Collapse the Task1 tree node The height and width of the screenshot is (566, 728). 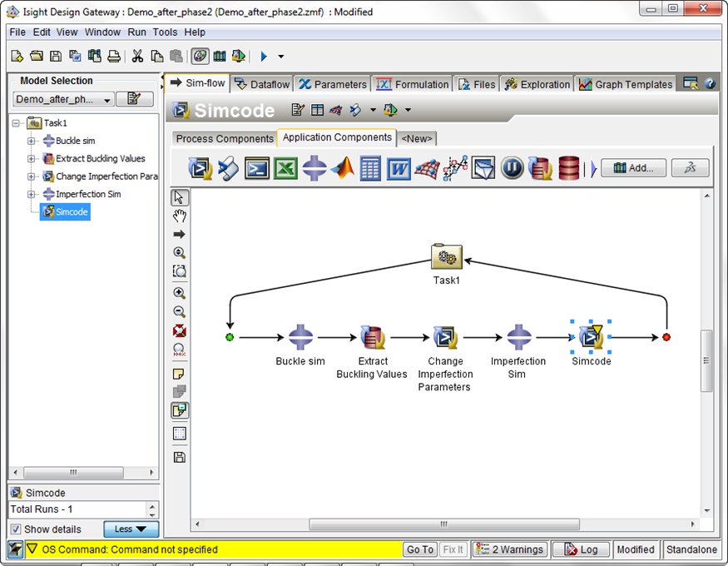(x=16, y=123)
